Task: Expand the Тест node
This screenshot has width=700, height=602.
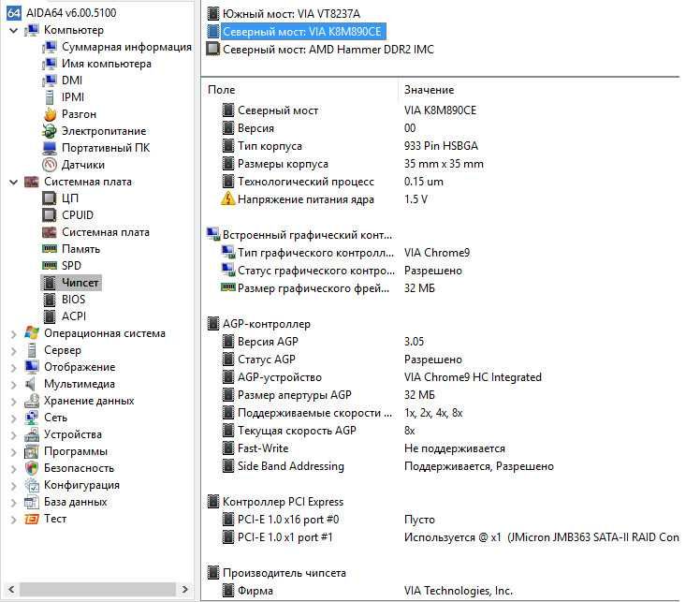Action: [14, 520]
